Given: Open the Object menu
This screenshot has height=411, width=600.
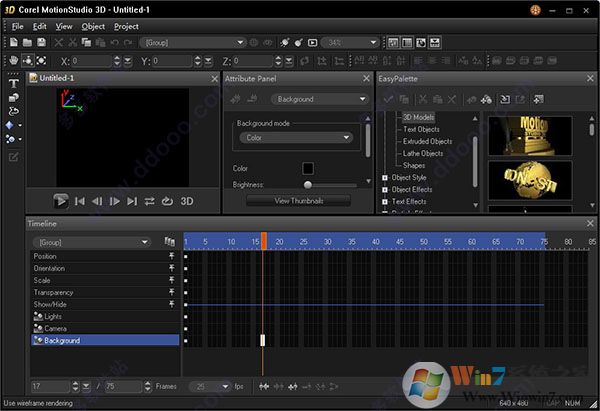Looking at the screenshot, I should [x=93, y=26].
